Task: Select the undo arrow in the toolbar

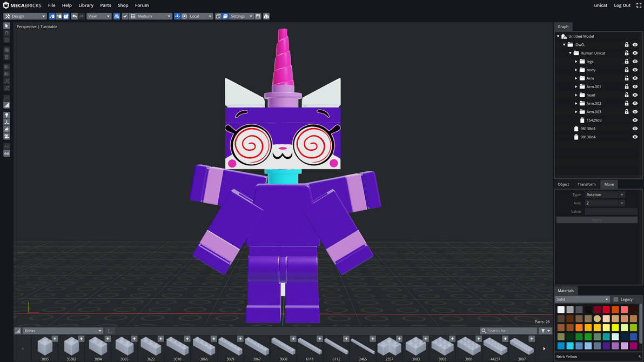Action: coord(74,16)
